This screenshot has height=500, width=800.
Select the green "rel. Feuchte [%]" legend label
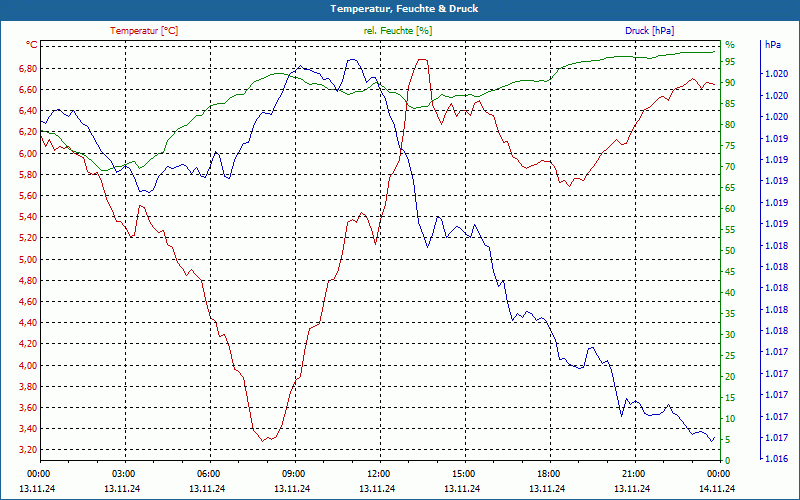[x=397, y=31]
